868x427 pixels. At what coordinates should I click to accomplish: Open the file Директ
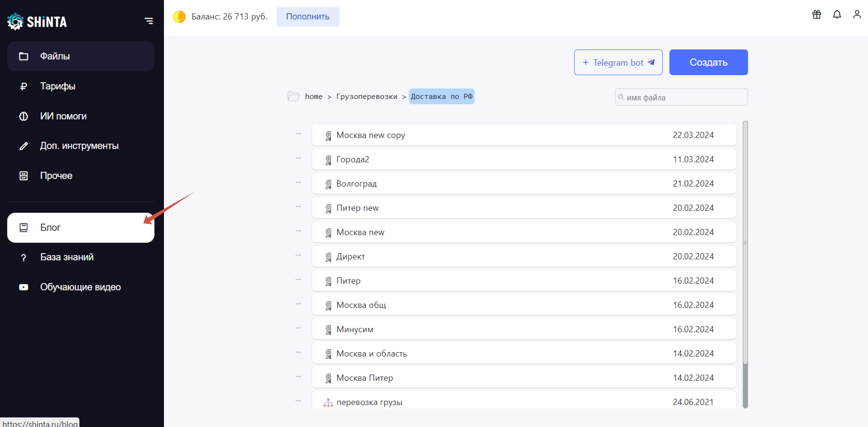tap(524, 257)
